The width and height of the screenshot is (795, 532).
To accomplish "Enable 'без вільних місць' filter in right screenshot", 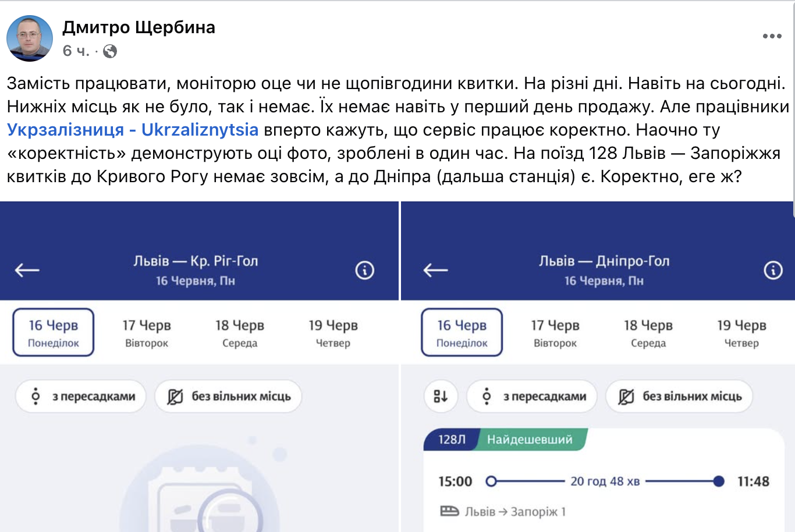I will (679, 396).
